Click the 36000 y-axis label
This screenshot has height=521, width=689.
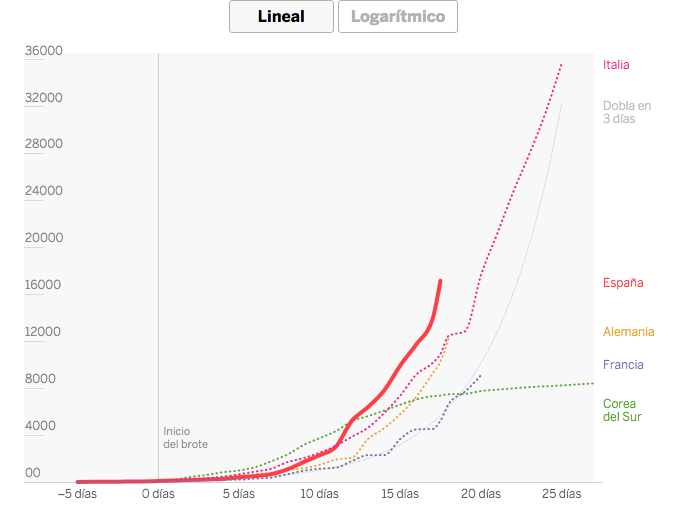44,51
